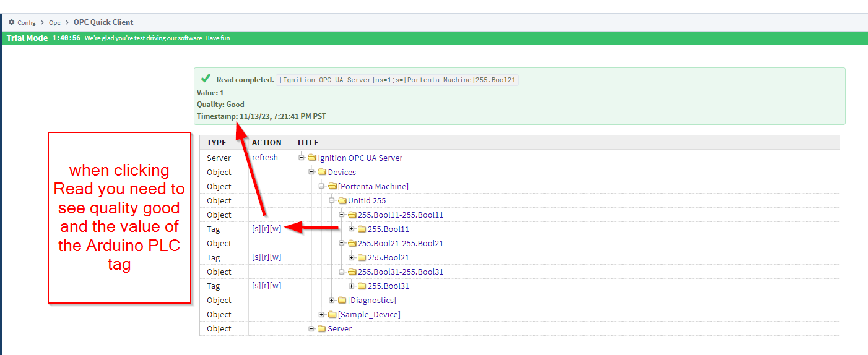Click the ACTION column header

[267, 142]
